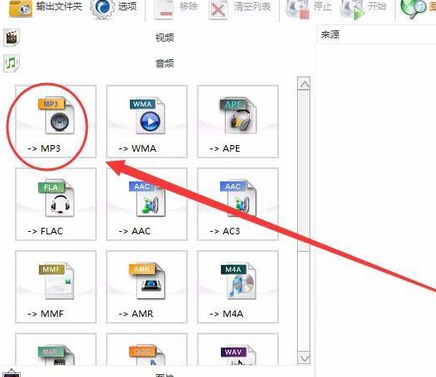Choose the -> FLAC format tile
This screenshot has height=377, width=436.
pos(56,204)
